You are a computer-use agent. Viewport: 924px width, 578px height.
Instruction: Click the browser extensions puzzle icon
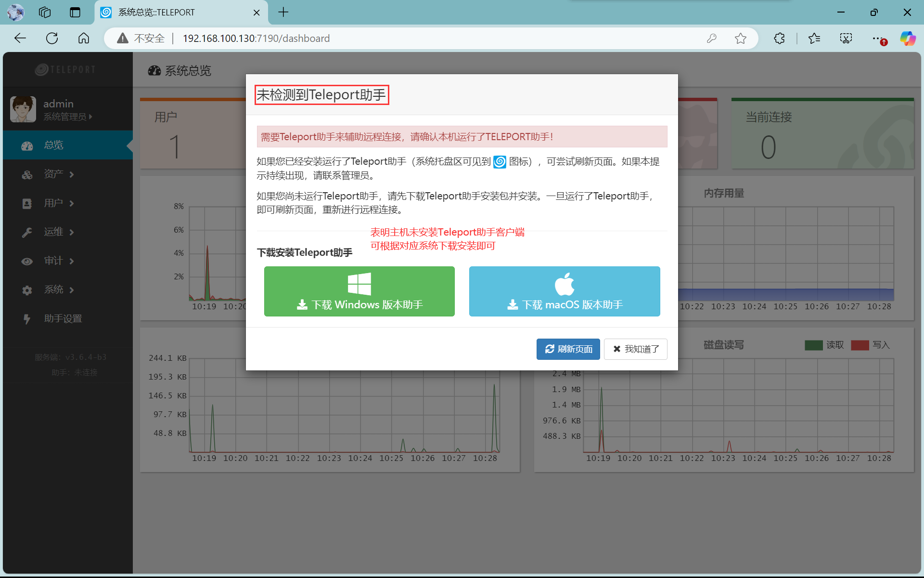(779, 39)
